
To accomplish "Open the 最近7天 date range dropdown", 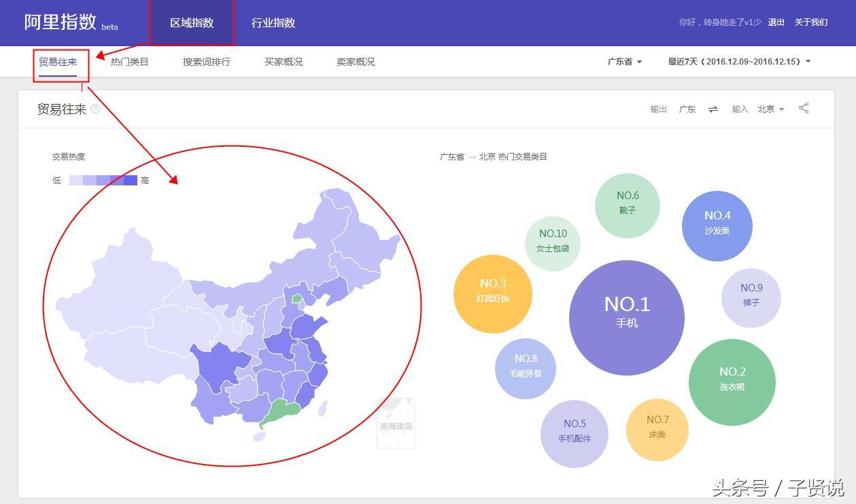I will pyautogui.click(x=739, y=62).
